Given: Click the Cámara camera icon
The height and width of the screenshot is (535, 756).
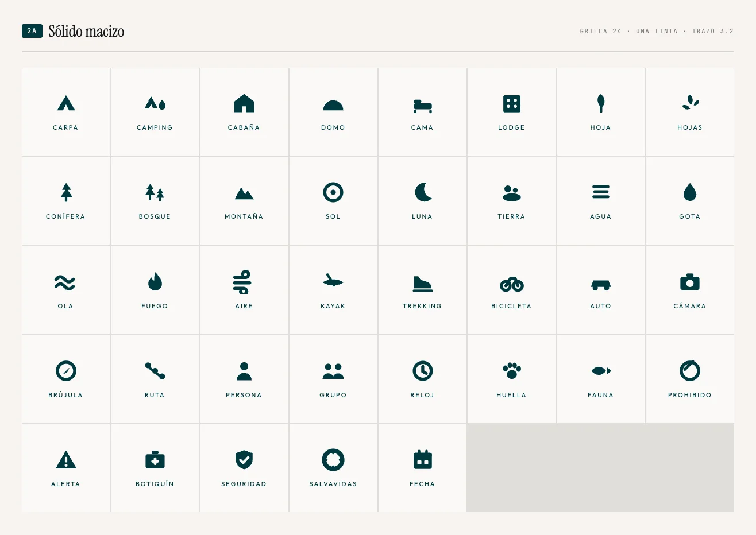Looking at the screenshot, I should tap(690, 281).
